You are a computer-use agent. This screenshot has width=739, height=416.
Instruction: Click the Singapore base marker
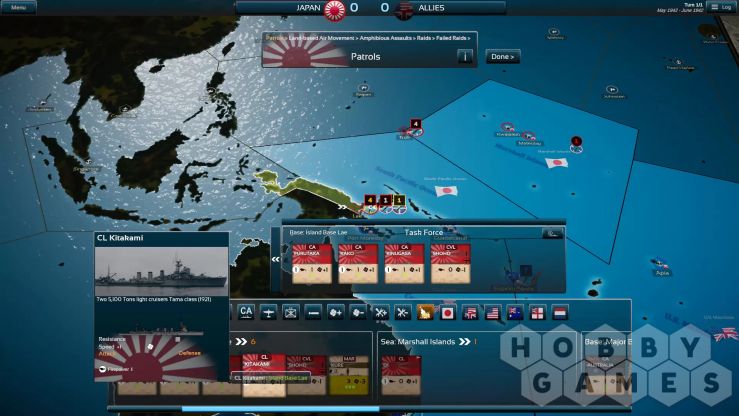[88, 162]
